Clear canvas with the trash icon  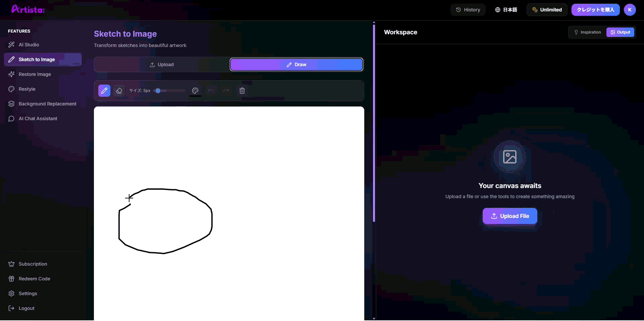click(x=242, y=91)
